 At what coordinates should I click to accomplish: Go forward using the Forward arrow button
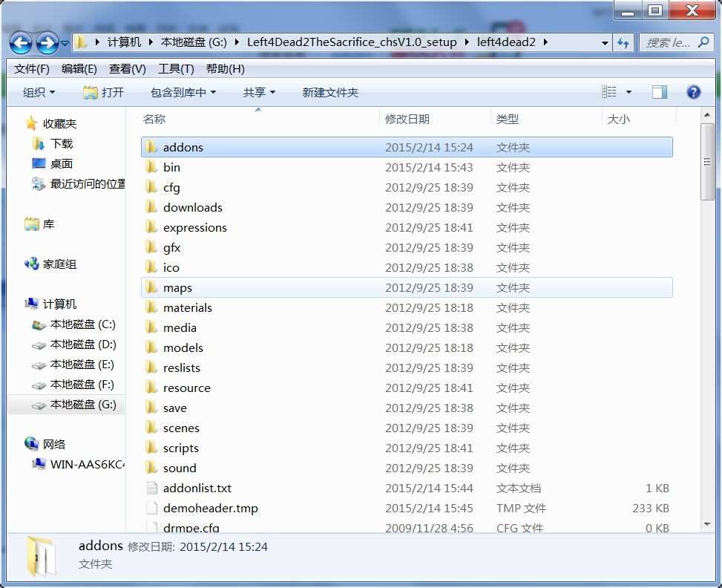pos(47,43)
